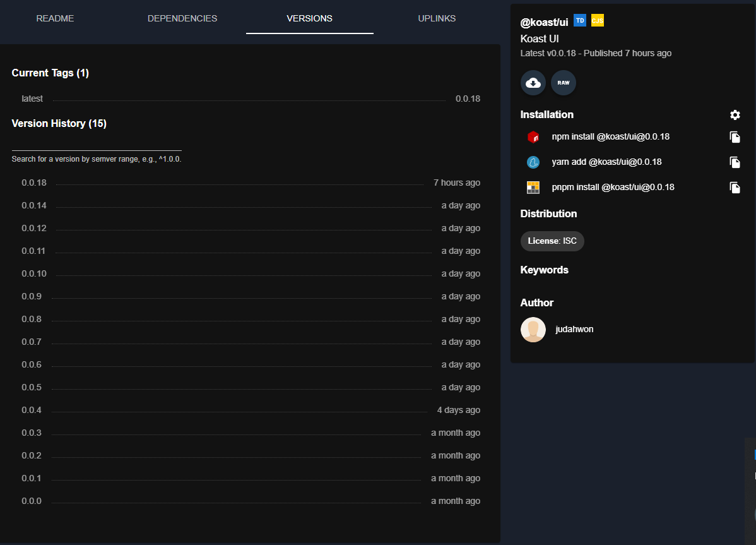756x545 pixels.
Task: Click the License: ISC chip
Action: coord(552,241)
